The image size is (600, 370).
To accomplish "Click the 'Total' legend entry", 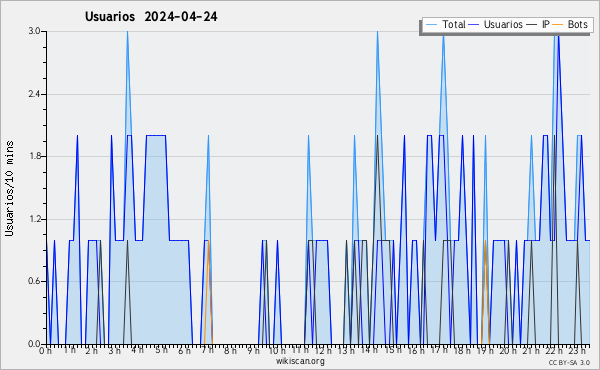I will click(x=445, y=24).
